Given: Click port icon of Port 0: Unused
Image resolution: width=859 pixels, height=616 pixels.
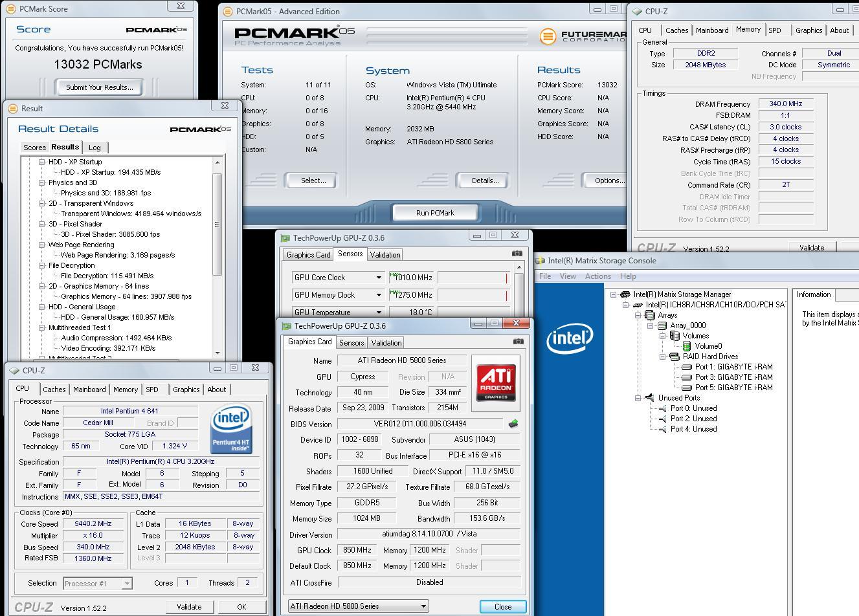Looking at the screenshot, I should pyautogui.click(x=662, y=408).
